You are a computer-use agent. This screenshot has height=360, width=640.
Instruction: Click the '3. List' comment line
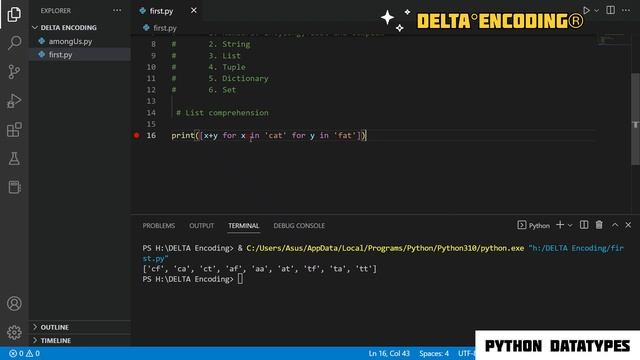[x=224, y=56]
